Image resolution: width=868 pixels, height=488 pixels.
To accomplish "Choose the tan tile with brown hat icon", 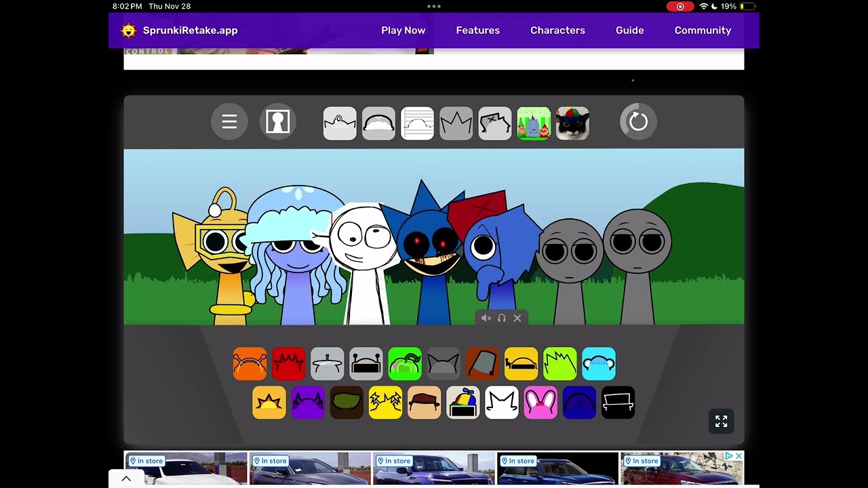I will pos(424,403).
